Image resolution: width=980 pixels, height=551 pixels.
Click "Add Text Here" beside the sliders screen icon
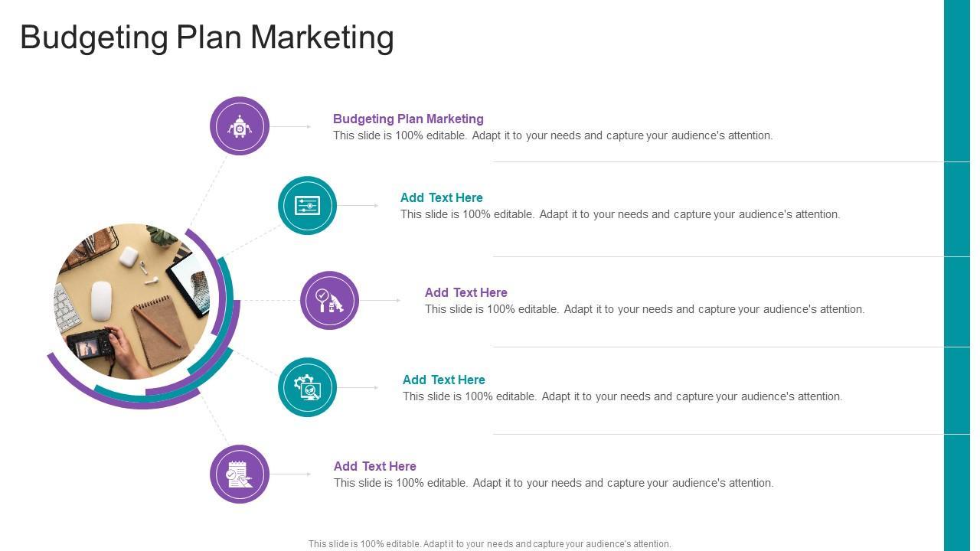(x=441, y=197)
